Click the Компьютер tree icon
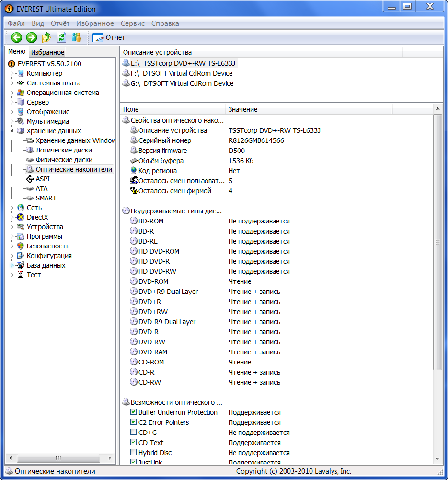448x480 pixels. click(21, 73)
